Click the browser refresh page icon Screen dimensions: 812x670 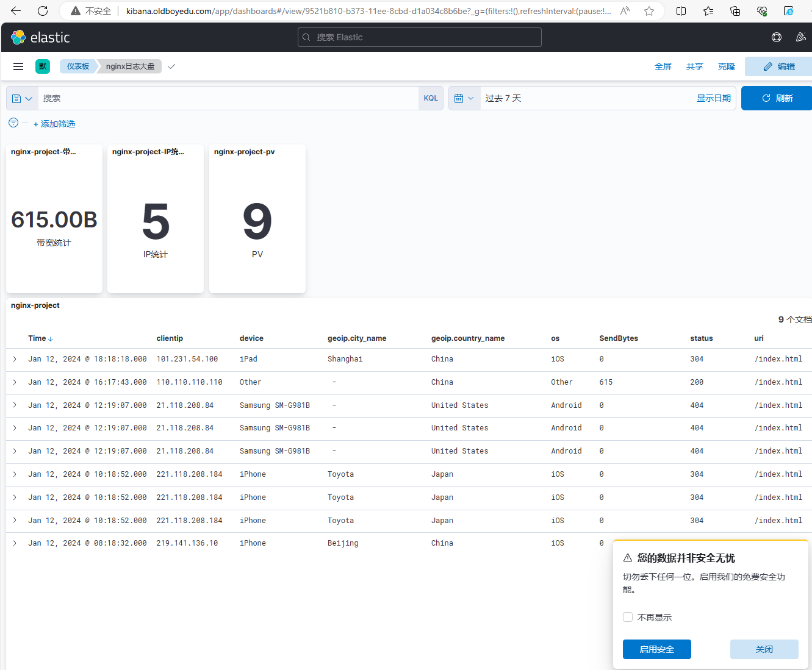(x=43, y=11)
